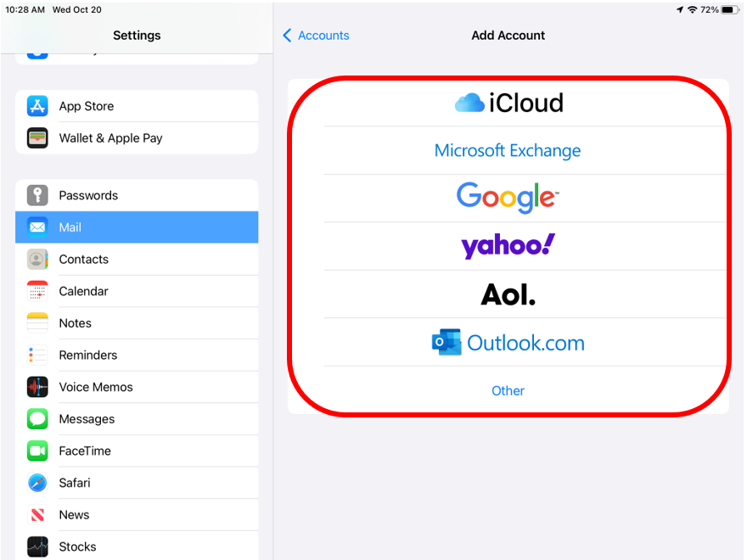Tap the Outlook logo icon
Viewport: 747px width, 560px height.
[447, 342]
